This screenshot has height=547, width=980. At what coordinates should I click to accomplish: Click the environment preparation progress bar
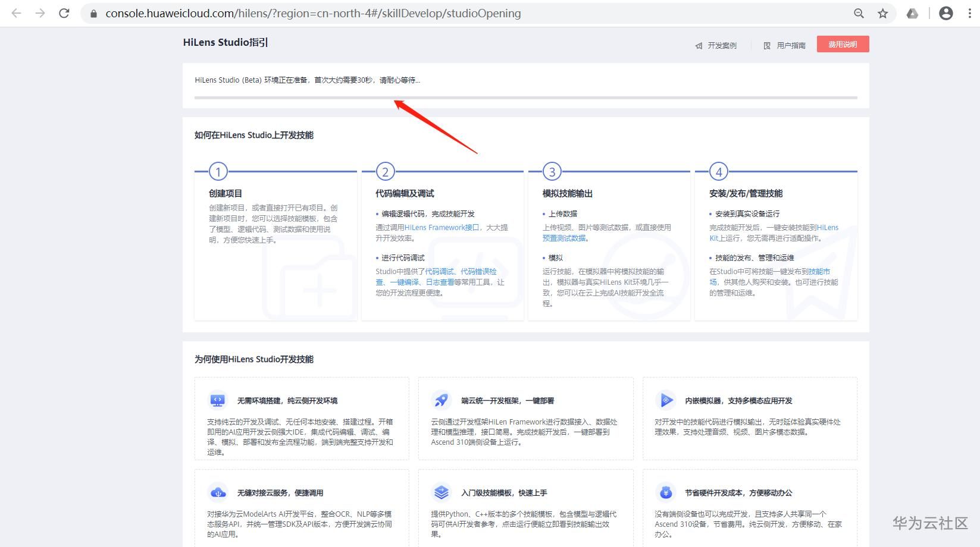pos(525,98)
